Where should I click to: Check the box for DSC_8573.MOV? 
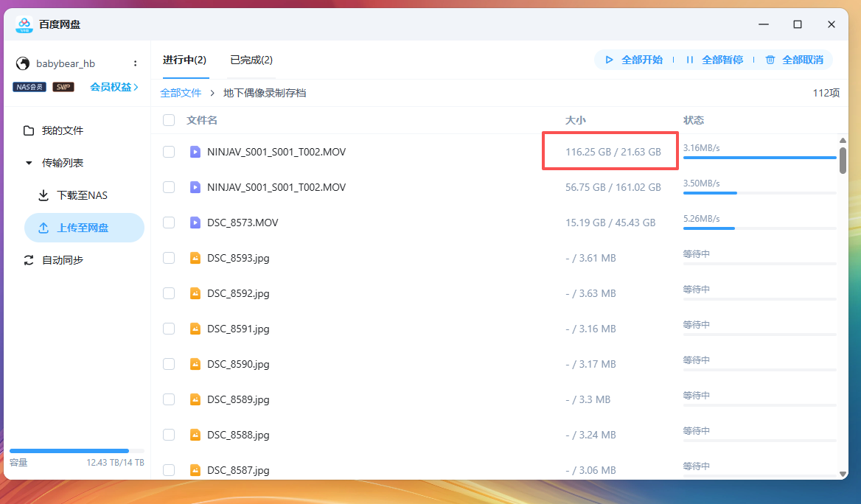tap(169, 223)
